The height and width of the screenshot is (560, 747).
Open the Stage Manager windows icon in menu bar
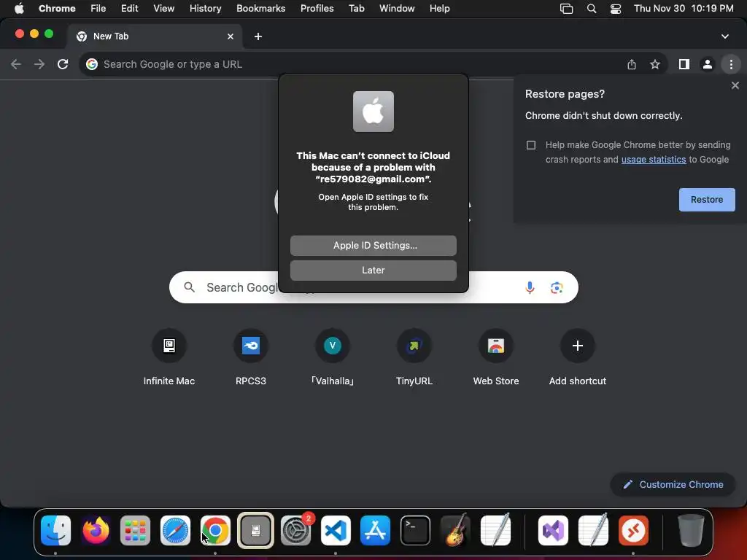click(x=566, y=9)
